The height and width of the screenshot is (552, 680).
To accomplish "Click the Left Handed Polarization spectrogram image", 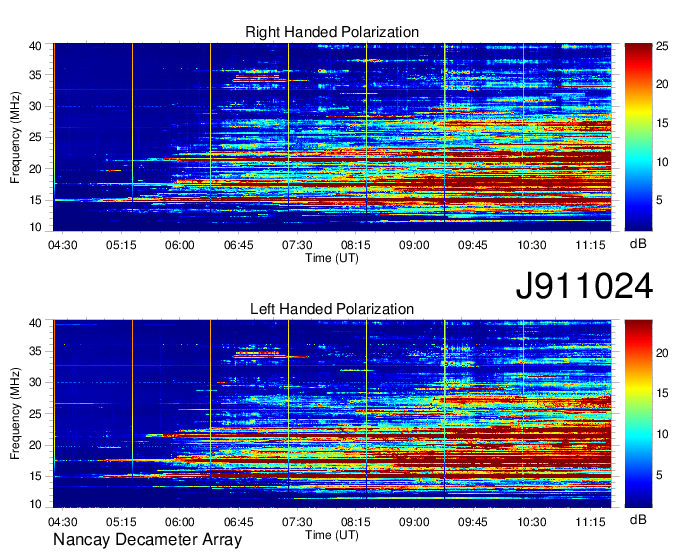I will point(332,414).
